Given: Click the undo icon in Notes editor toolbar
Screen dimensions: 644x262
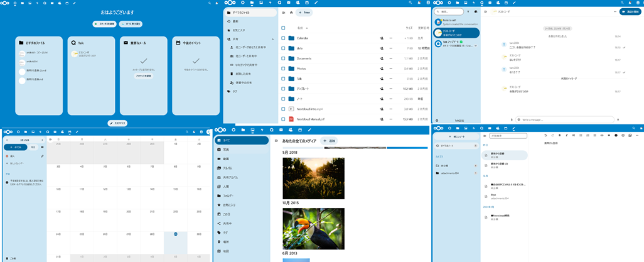Looking at the screenshot, I should pyautogui.click(x=545, y=135).
